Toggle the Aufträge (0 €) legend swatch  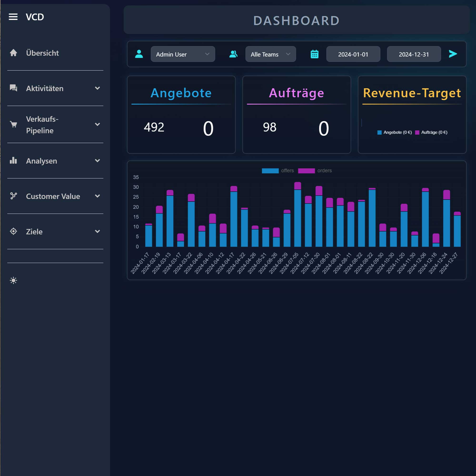417,132
